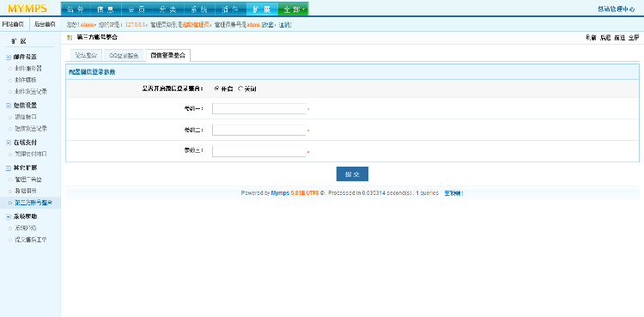Select the 关闭 radio button
This screenshot has width=644, height=317.
[240, 88]
